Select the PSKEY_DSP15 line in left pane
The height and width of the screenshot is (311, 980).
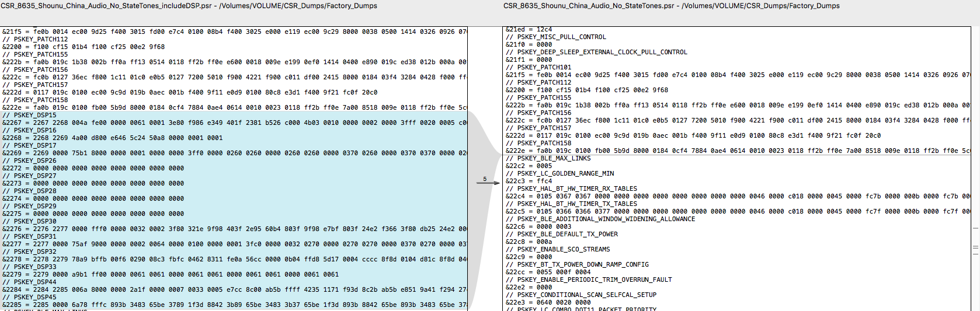click(x=35, y=116)
